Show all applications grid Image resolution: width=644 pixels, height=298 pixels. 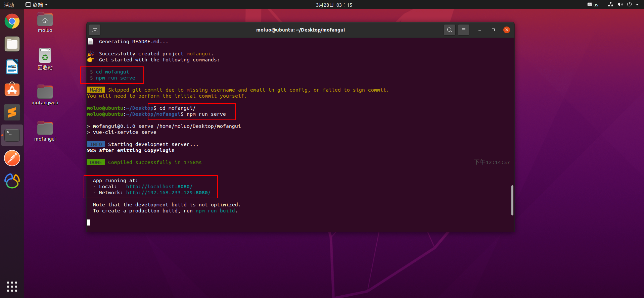12,286
